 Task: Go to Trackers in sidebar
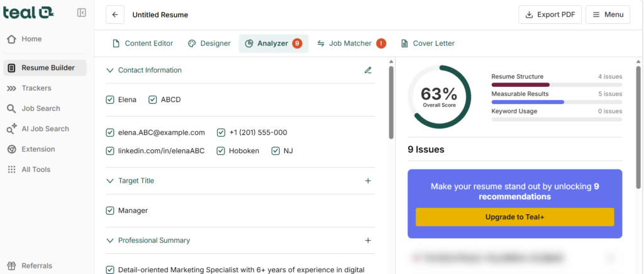36,88
